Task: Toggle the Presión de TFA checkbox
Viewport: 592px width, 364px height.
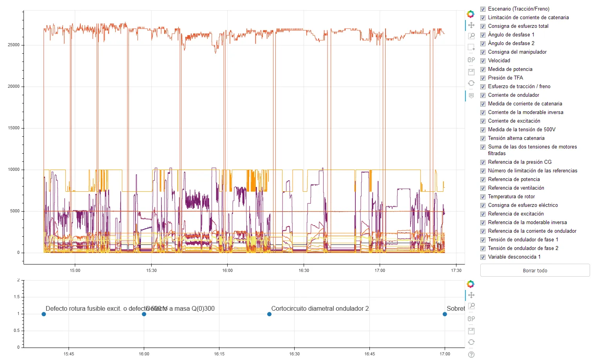Action: click(483, 78)
